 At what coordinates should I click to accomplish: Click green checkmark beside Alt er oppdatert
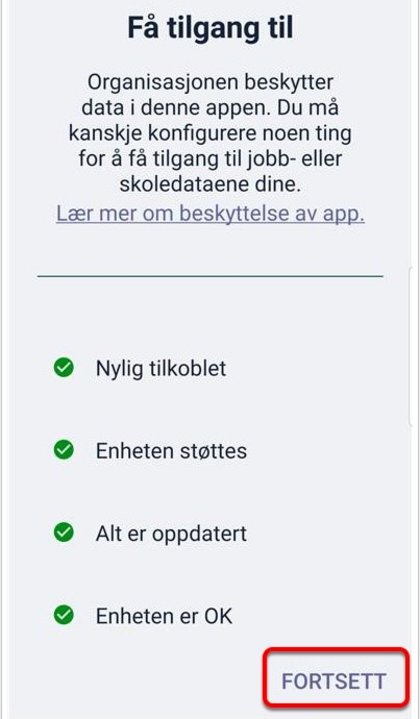tap(64, 532)
